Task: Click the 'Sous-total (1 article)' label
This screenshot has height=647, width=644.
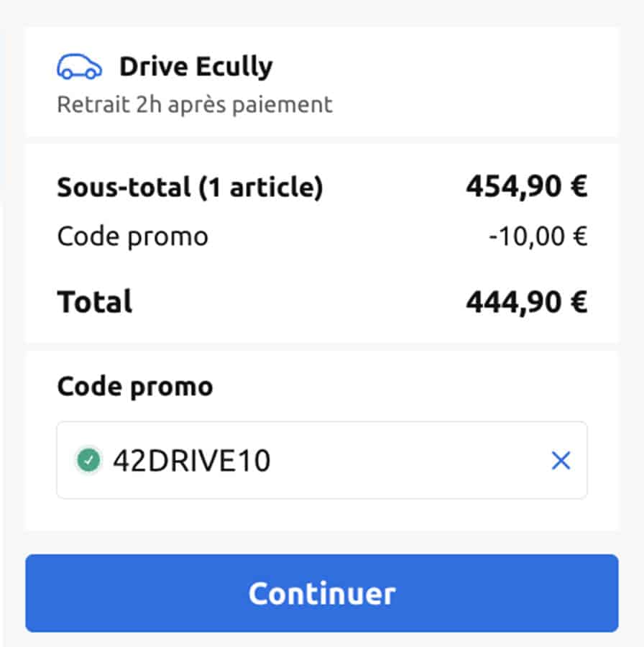Action: point(190,188)
